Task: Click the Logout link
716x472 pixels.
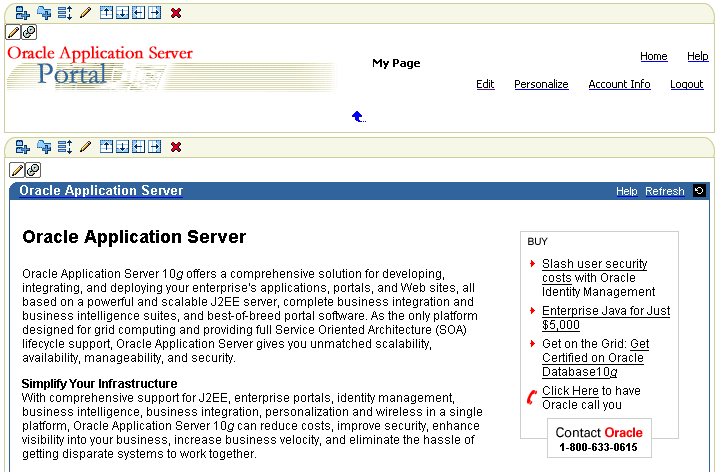Action: point(687,84)
